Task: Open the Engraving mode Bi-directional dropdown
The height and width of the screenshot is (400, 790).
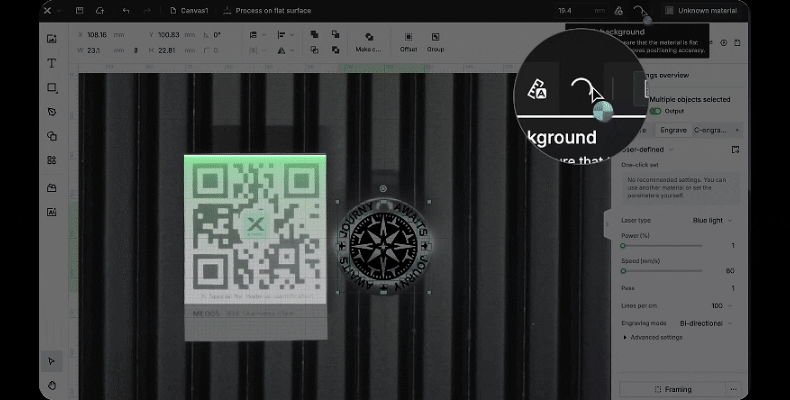Action: point(706,324)
